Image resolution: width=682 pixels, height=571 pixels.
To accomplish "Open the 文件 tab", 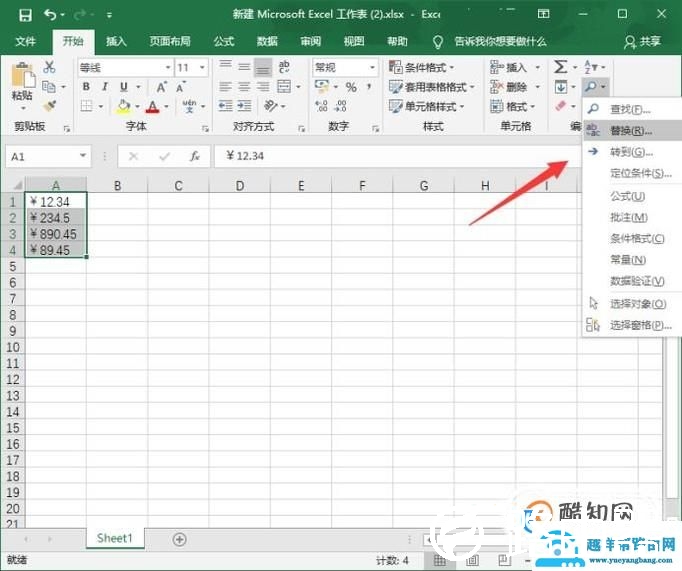I will pyautogui.click(x=25, y=41).
